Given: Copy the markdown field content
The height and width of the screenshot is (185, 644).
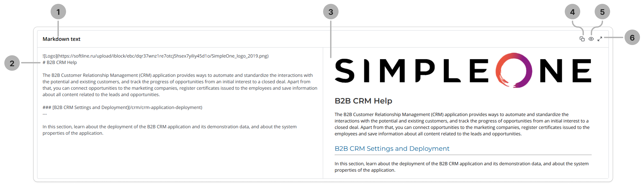Looking at the screenshot, I should point(582,39).
